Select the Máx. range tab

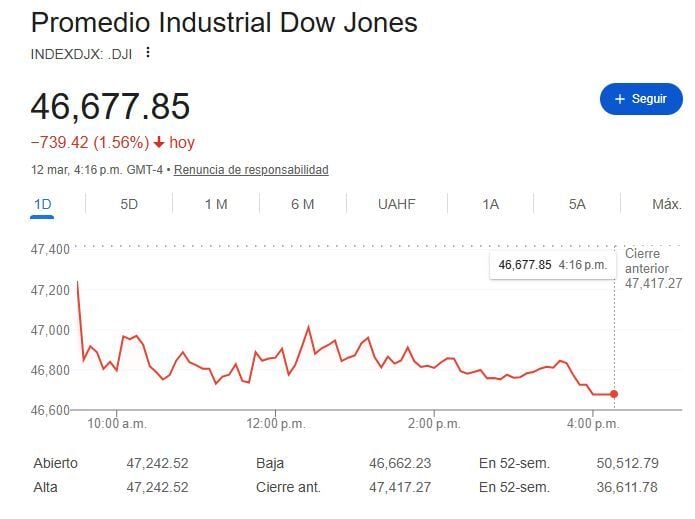coord(666,204)
